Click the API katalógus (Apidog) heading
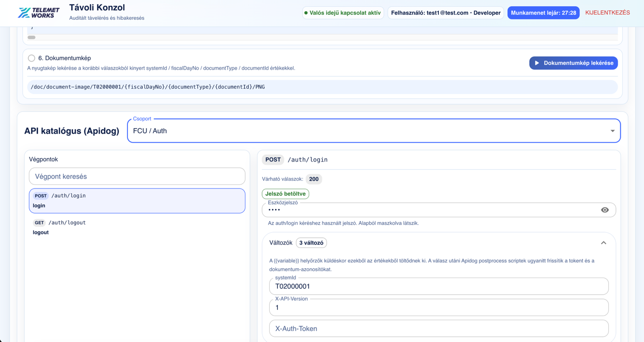644x342 pixels. [x=72, y=131]
